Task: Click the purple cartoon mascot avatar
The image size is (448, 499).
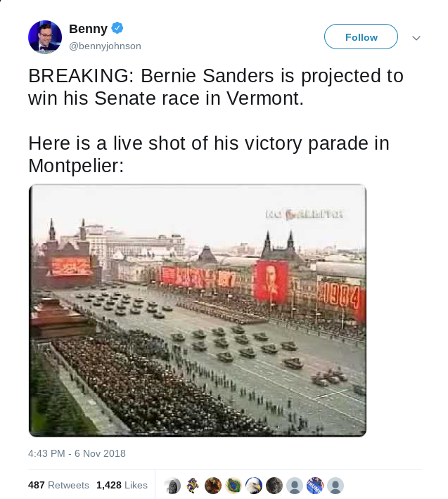Action: click(193, 486)
